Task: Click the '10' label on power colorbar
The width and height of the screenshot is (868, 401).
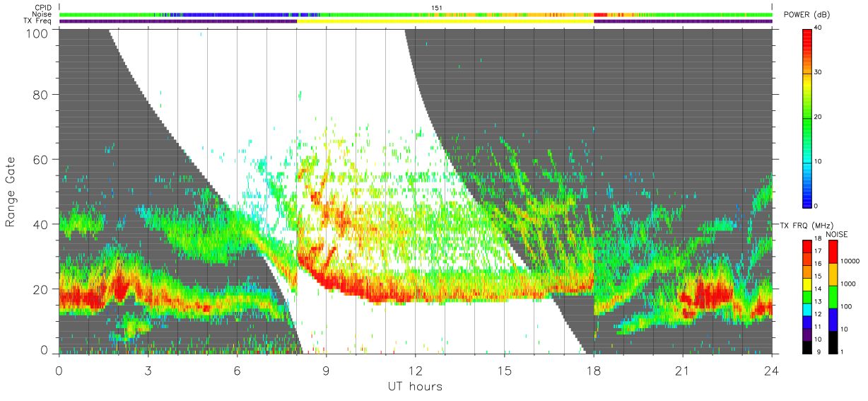Action: (819, 162)
